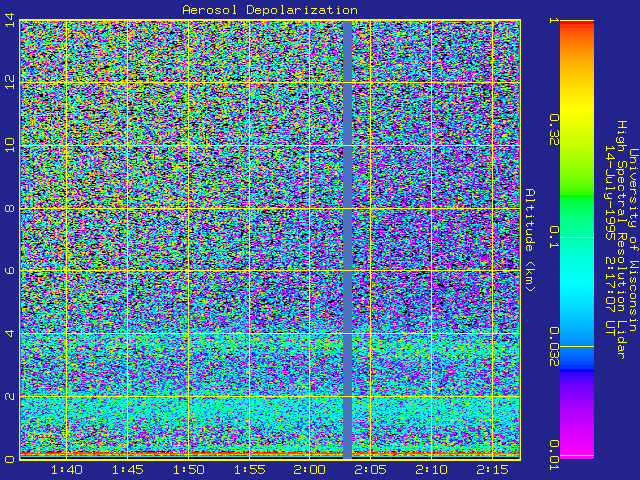Image resolution: width=640 pixels, height=480 pixels.
Task: Click 'High Spectral Resolution Lidar' caption
Action: tap(621, 240)
